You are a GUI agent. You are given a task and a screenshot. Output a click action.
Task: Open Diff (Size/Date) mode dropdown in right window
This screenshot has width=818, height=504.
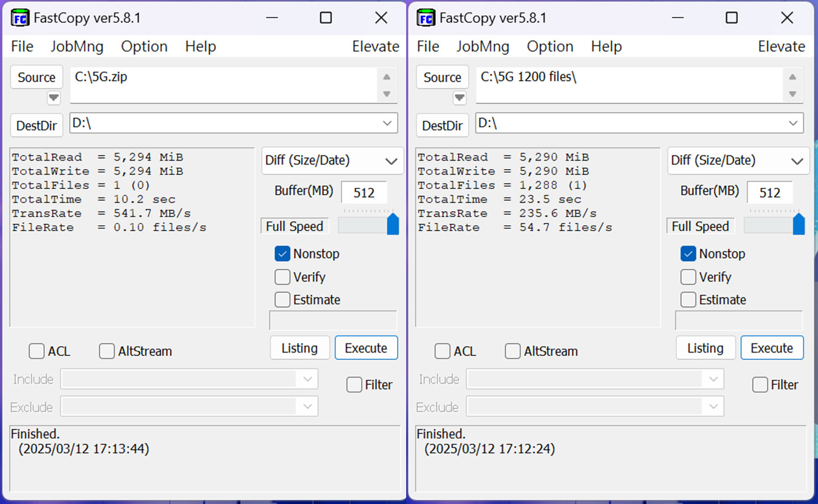click(796, 161)
